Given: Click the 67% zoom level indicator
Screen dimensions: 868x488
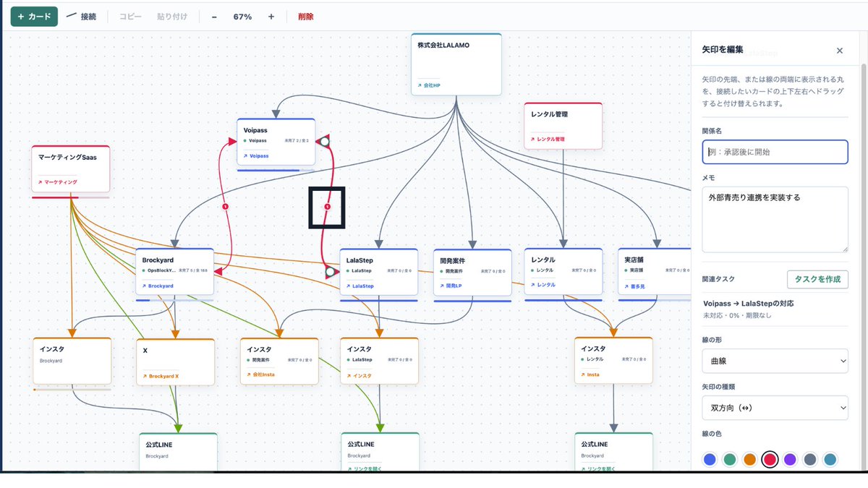Looking at the screenshot, I should (242, 17).
